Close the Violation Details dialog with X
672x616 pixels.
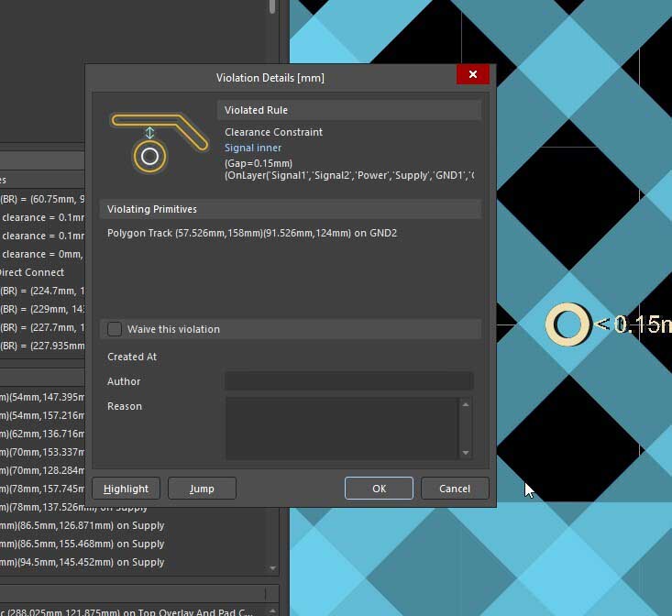(x=472, y=75)
